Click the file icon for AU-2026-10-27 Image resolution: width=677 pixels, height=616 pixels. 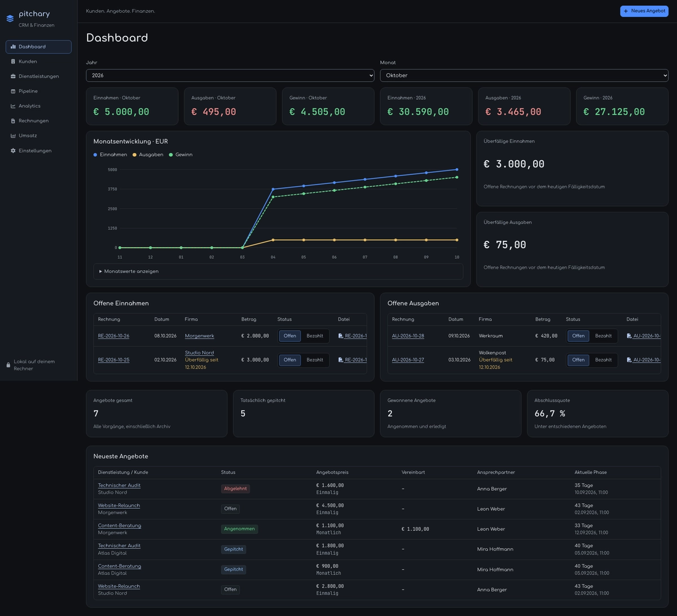click(629, 360)
